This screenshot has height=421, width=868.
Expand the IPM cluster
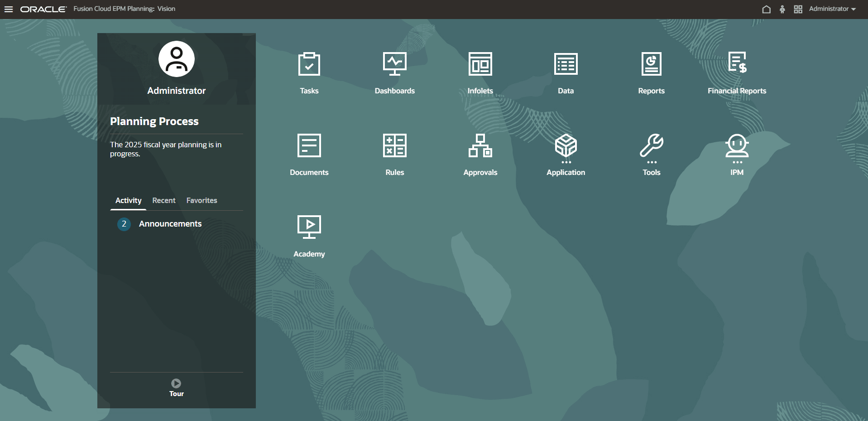pyautogui.click(x=737, y=155)
